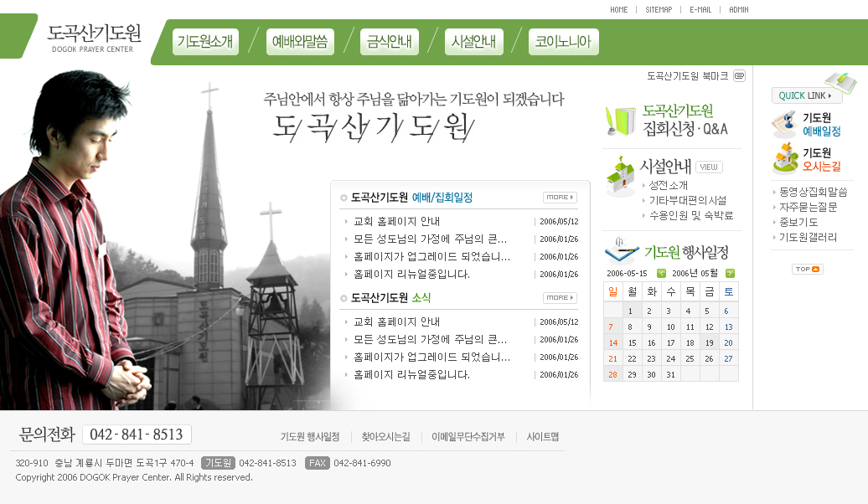Open the SITEMAP link at top
Viewport: 868px width, 504px height.
(x=659, y=10)
